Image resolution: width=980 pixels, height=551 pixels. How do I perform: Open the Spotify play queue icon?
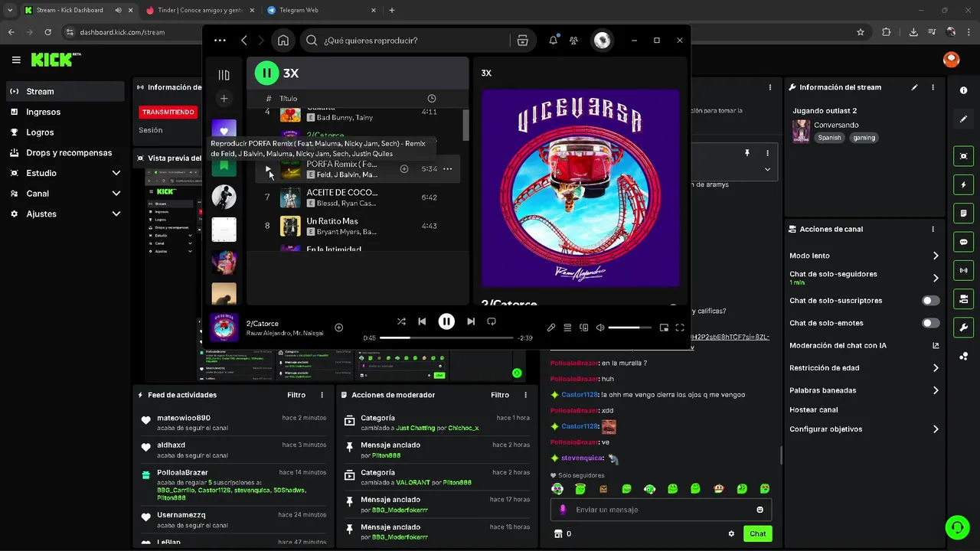pyautogui.click(x=567, y=328)
